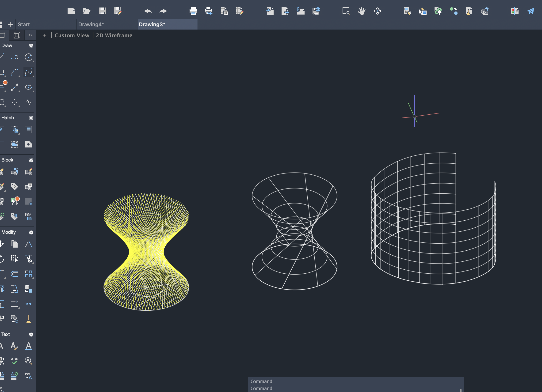Open Modify panel gear settings
Screen dimensions: 542x392
click(31, 232)
